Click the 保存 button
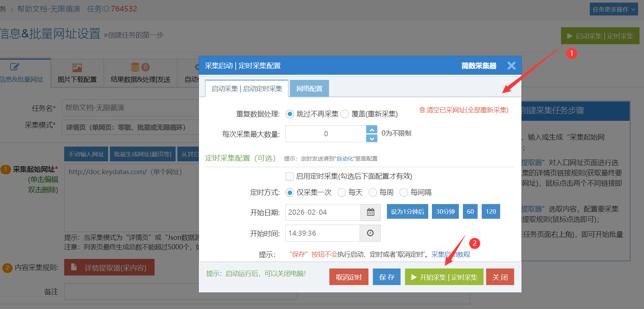The image size is (644, 309). tap(387, 277)
